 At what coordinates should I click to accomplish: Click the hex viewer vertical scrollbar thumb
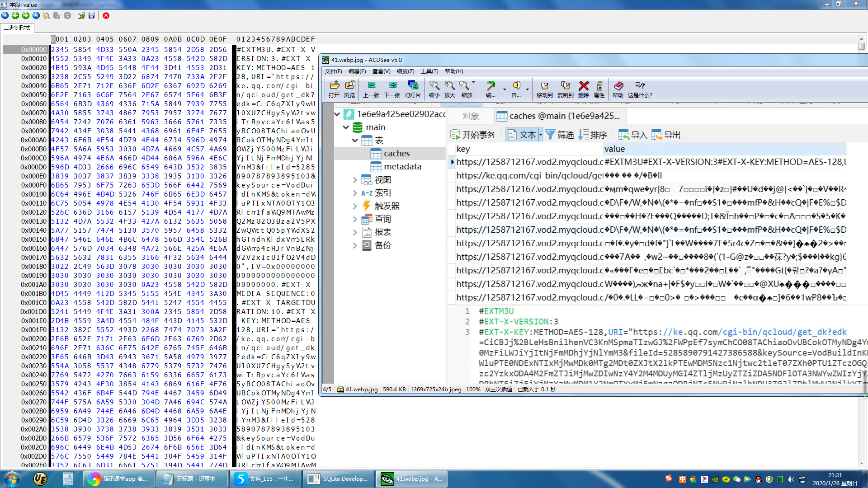(x=862, y=46)
